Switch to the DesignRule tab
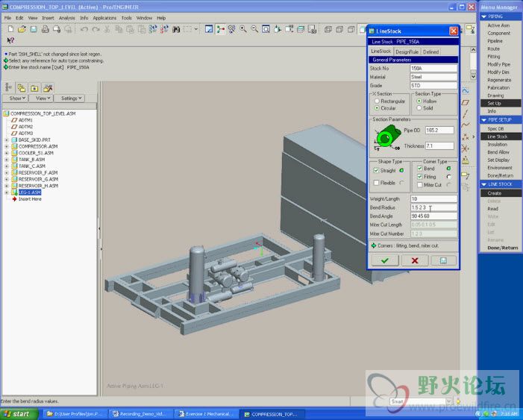This screenshot has height=420, width=523. point(407,51)
